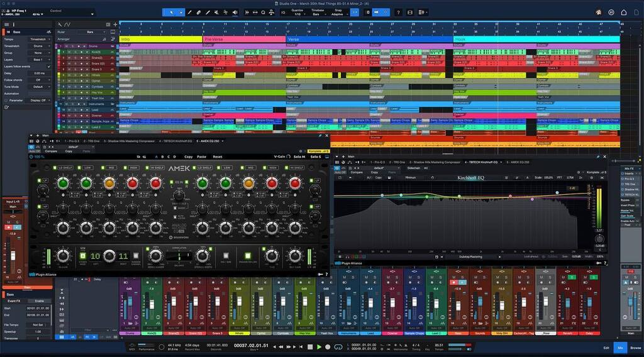Open the Group None dropdown
The height and width of the screenshot is (357, 644).
pos(40,53)
